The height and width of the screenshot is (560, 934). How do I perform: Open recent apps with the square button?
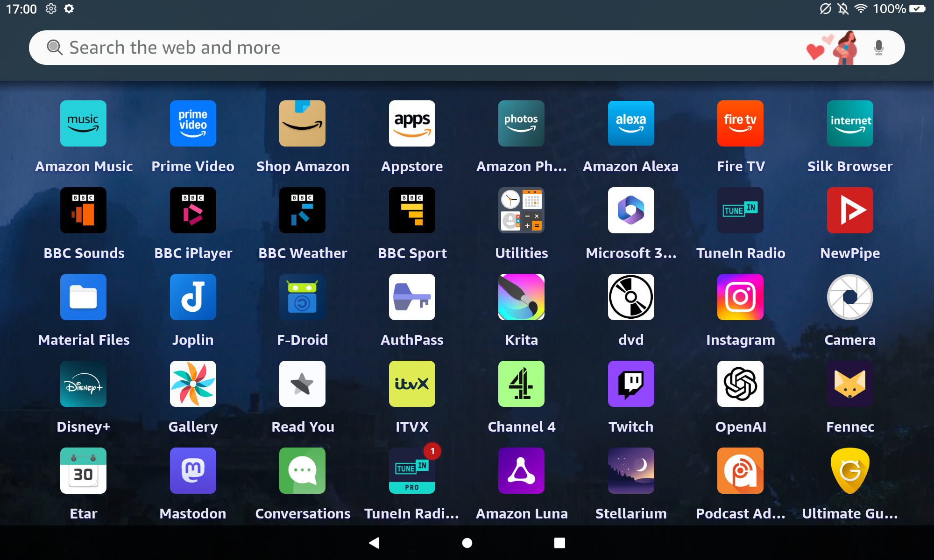point(559,543)
